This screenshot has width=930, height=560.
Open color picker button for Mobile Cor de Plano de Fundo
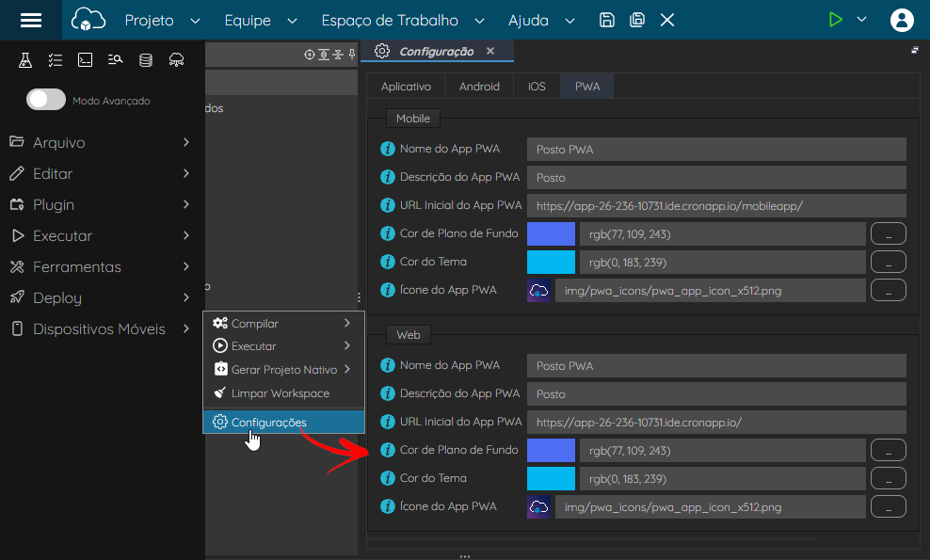click(x=888, y=233)
